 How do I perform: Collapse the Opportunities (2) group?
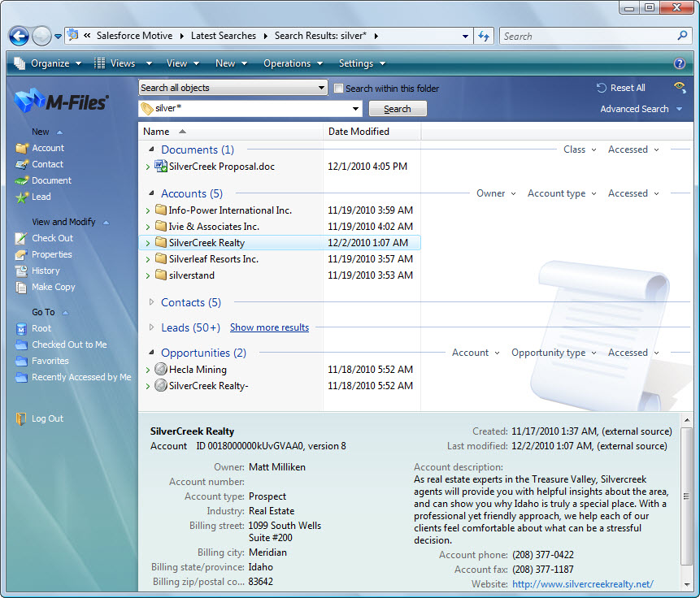click(x=152, y=352)
